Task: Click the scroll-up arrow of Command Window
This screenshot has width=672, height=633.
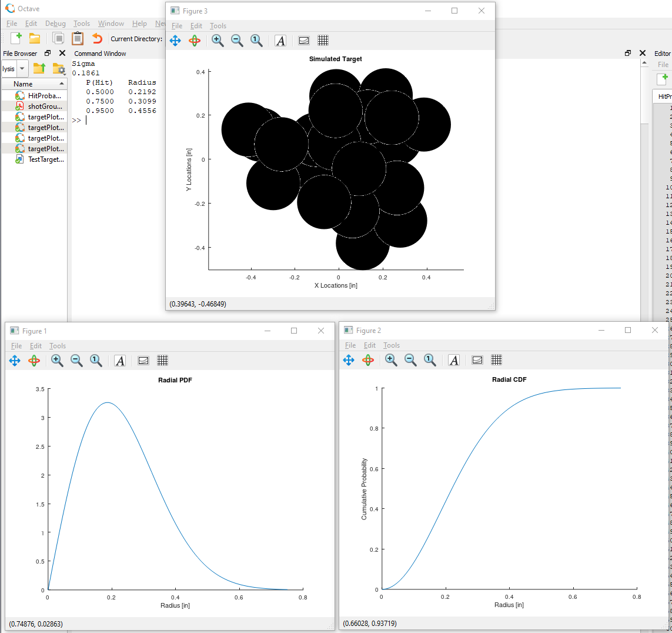Action: 644,63
